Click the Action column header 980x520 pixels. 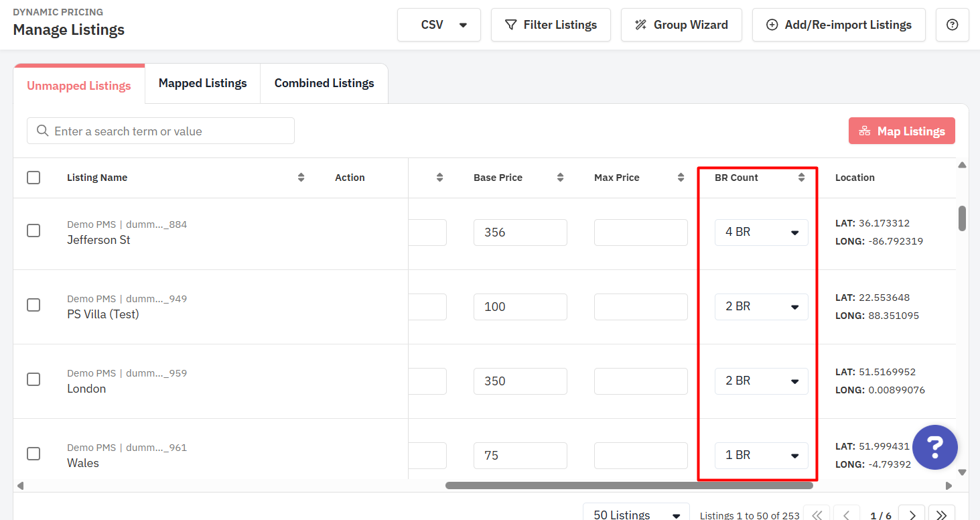pos(350,178)
